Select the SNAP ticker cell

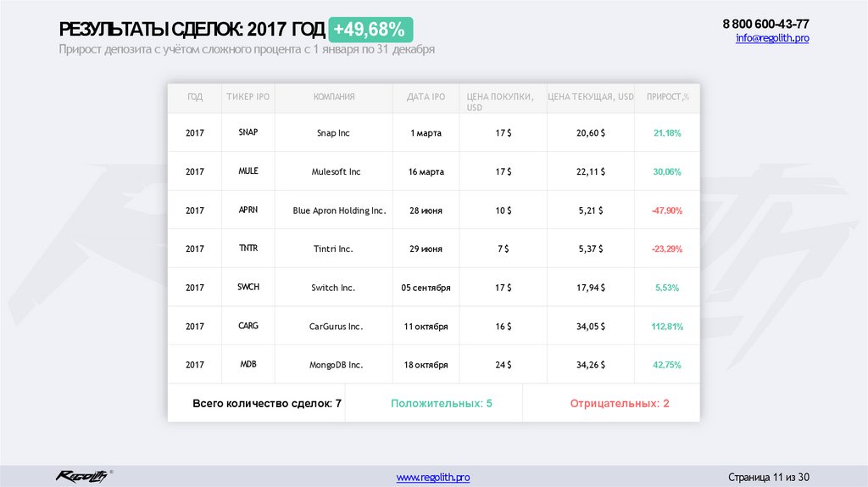[x=248, y=132]
